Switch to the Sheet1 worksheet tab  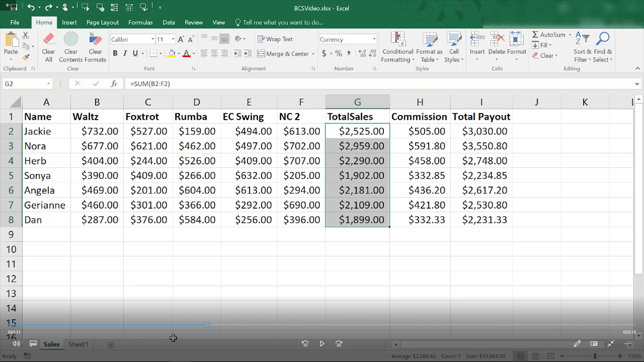click(x=78, y=344)
